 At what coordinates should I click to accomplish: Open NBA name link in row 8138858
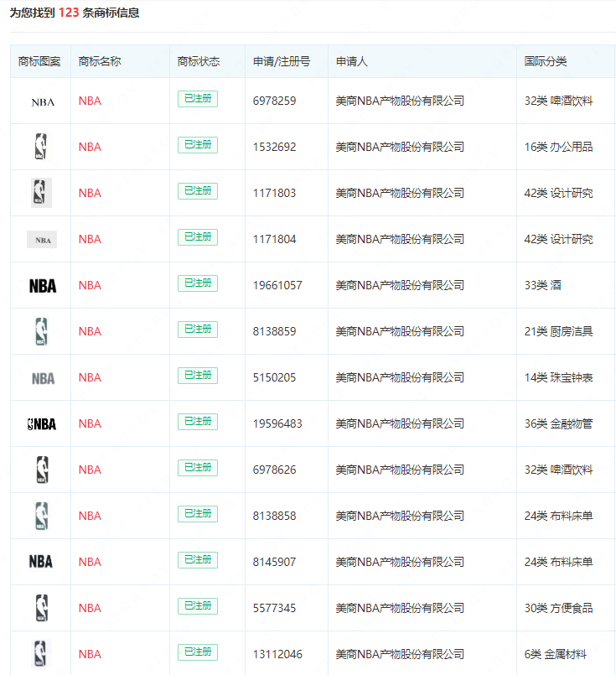pos(90,516)
